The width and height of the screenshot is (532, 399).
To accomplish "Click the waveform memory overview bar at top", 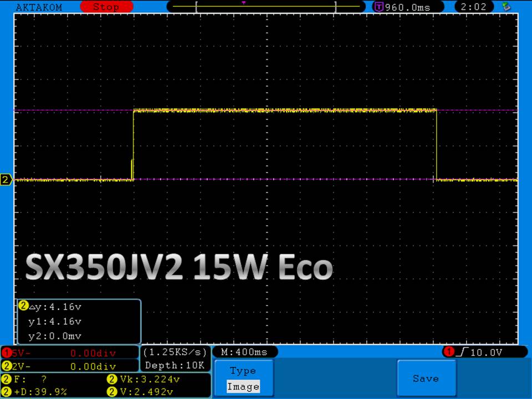I will point(266,7).
